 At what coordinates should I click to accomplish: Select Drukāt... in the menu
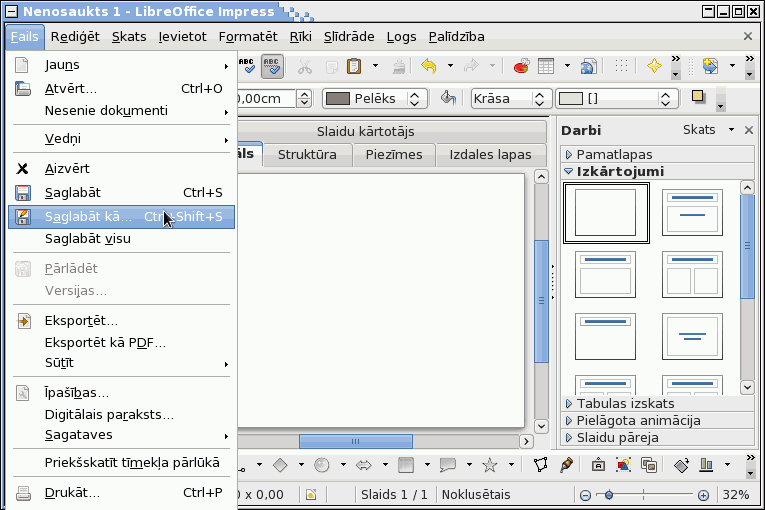pyautogui.click(x=121, y=493)
